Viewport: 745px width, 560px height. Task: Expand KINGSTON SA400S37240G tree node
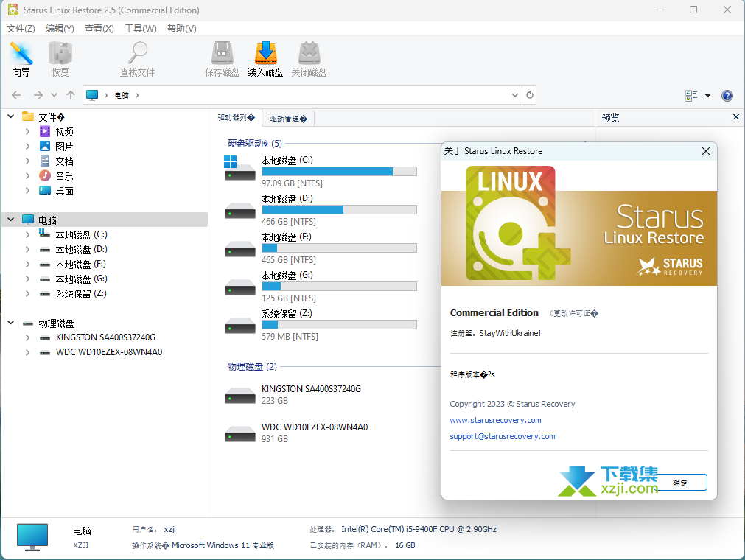pos(27,337)
